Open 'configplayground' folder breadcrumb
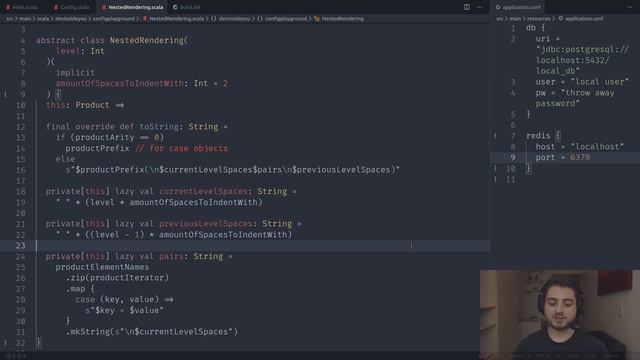 click(x=113, y=19)
